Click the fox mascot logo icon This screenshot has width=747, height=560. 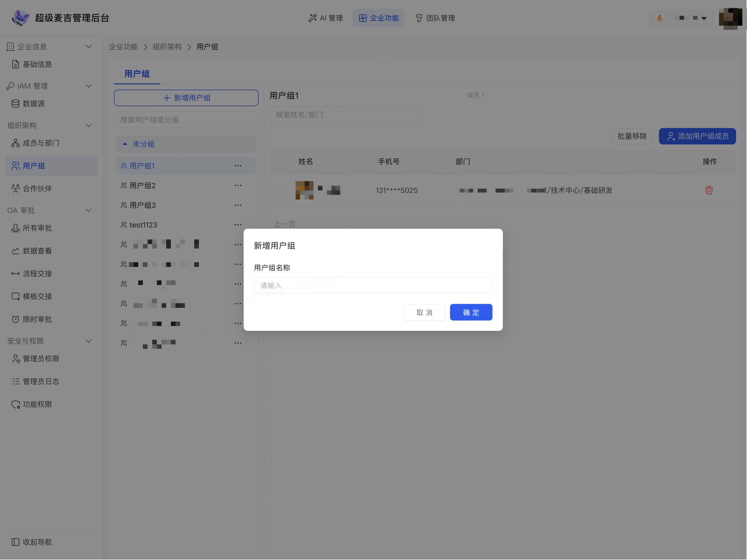(x=20, y=18)
